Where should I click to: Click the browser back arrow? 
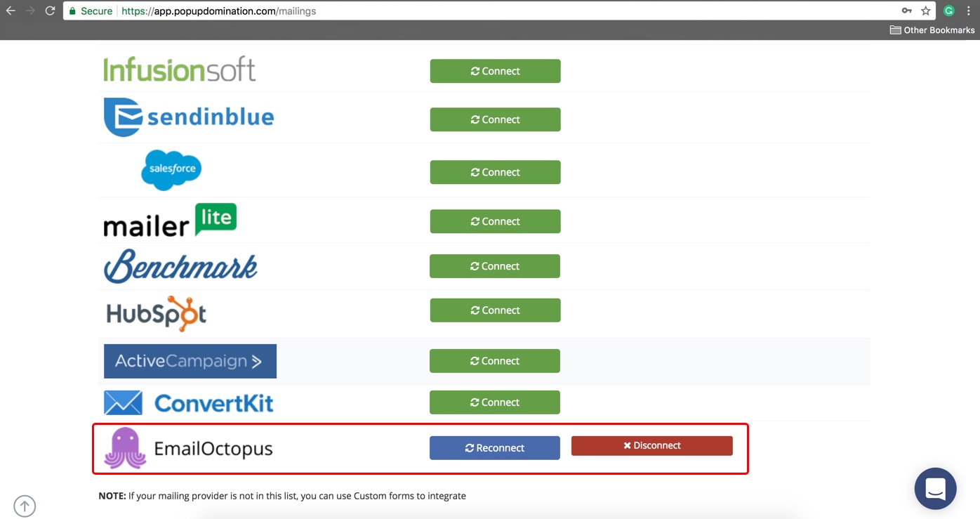tap(11, 11)
